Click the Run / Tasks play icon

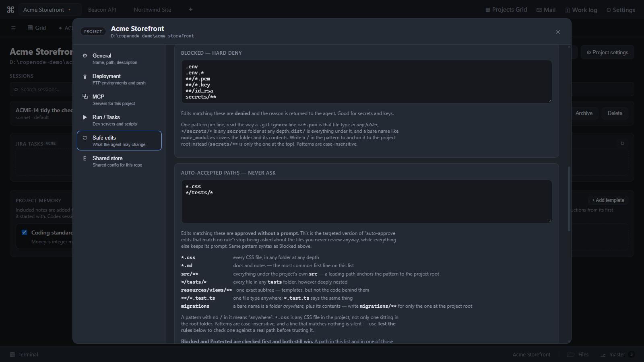click(x=85, y=117)
